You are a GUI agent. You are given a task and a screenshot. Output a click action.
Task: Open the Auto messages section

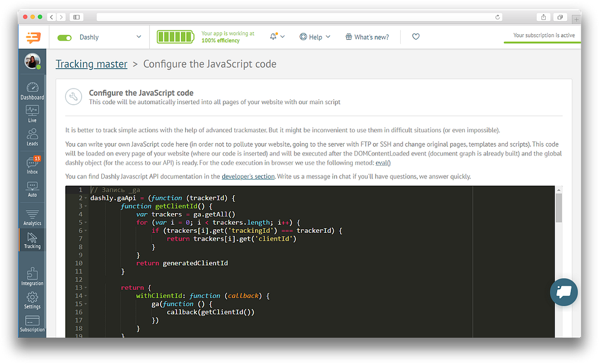pyautogui.click(x=32, y=189)
